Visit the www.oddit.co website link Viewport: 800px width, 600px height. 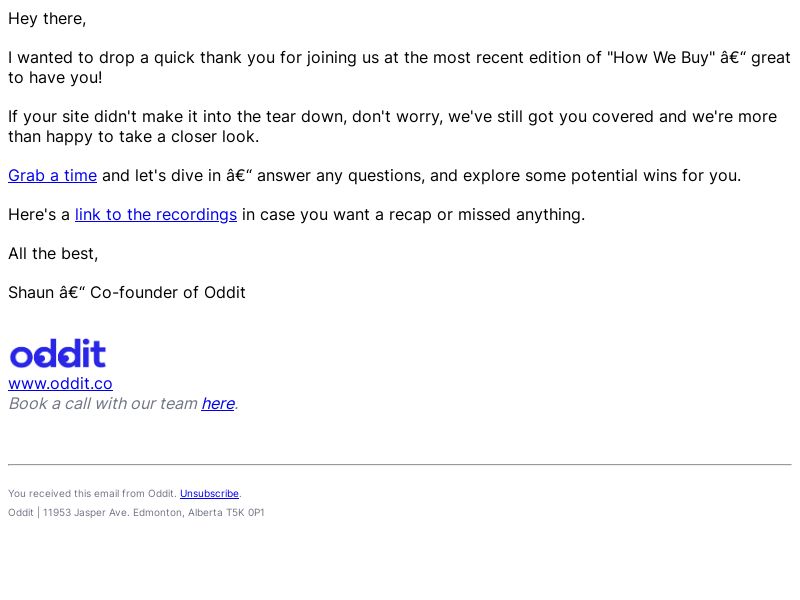pyautogui.click(x=60, y=384)
